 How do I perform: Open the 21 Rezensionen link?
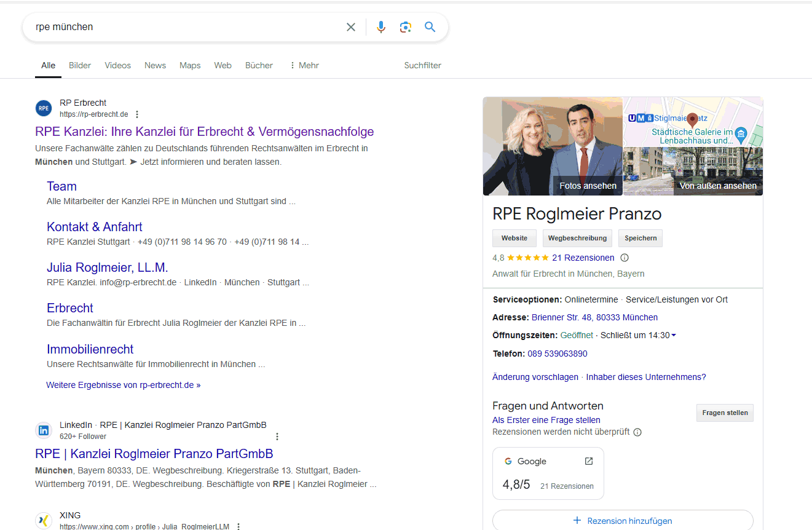coord(583,258)
